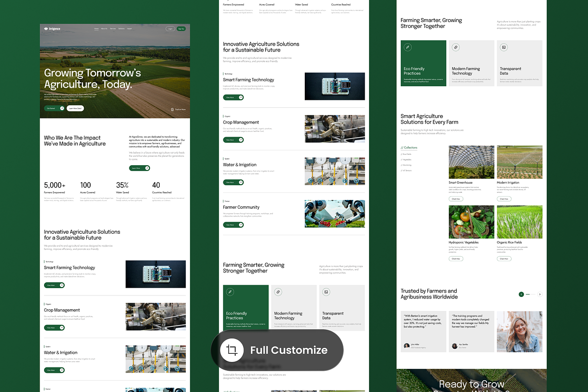
Task: Click View More under Smart Farming Technology, middle preview
Action: (233, 98)
